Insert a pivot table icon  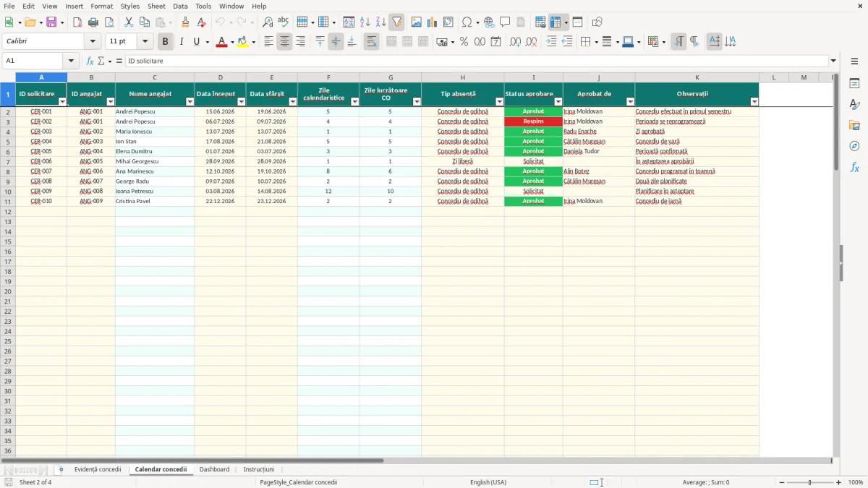(x=448, y=22)
